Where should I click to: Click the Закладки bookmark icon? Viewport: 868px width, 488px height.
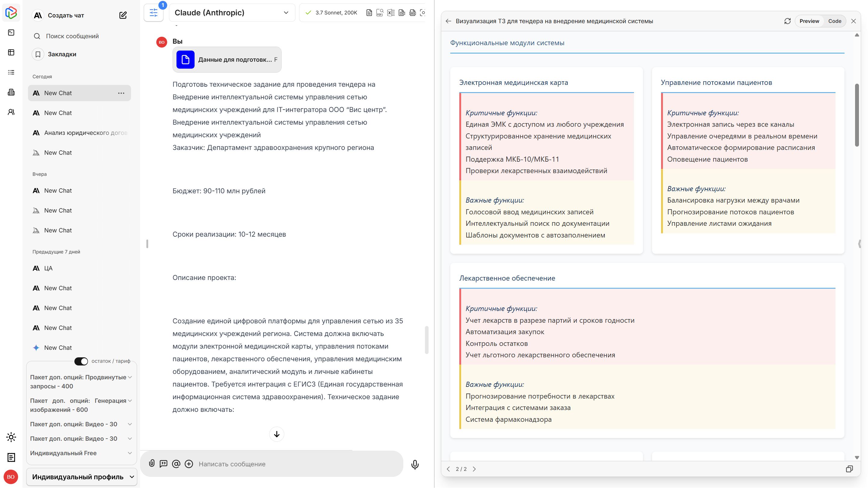point(38,54)
